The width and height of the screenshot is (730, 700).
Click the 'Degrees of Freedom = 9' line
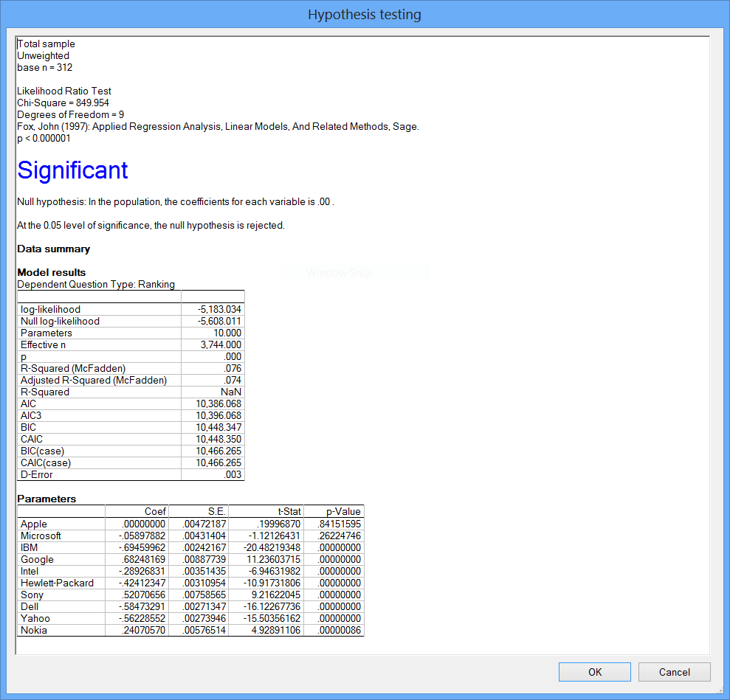70,114
